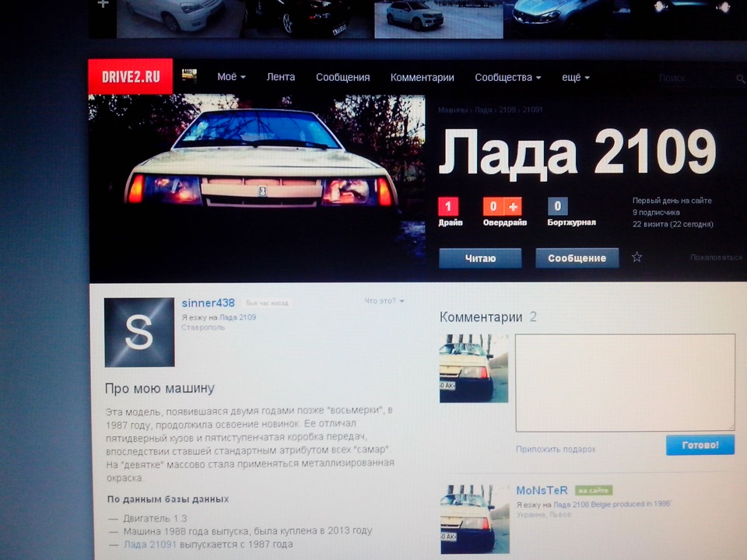Click Приложить подарок link
This screenshot has height=560, width=747.
click(556, 449)
